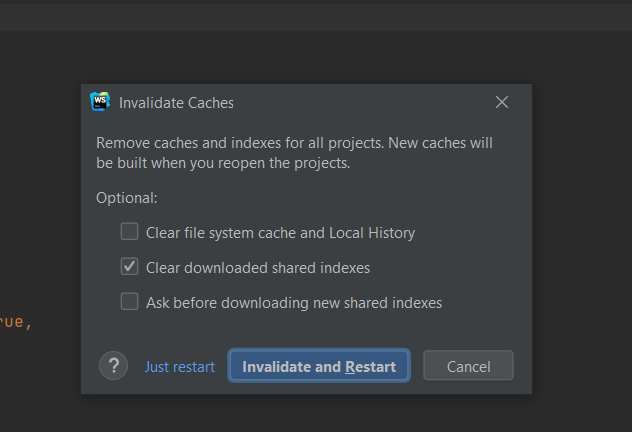Click the orange code text behind the dialog

(x=17, y=322)
